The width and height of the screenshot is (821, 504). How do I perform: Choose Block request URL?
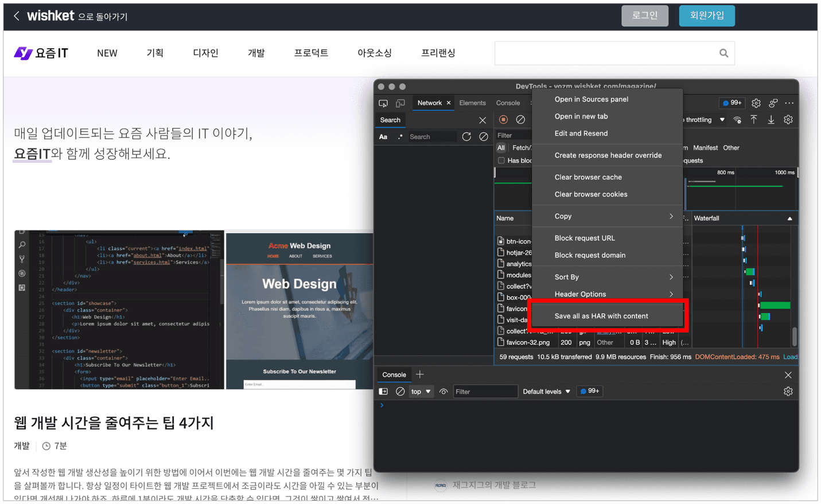608,238
